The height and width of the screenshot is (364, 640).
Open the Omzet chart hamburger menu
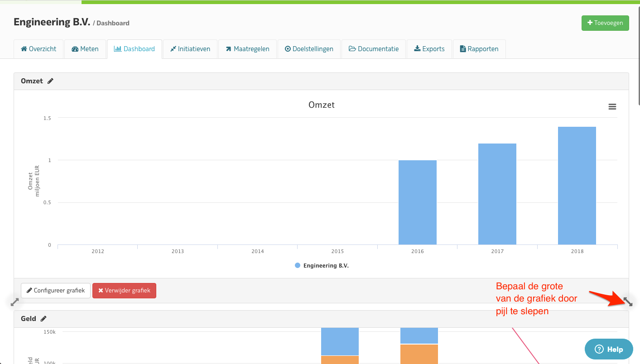612,107
